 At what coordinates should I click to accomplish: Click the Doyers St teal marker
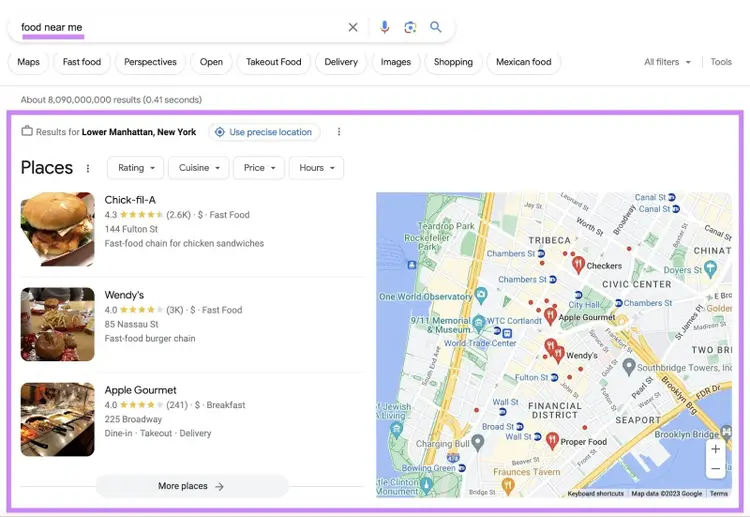[710, 269]
